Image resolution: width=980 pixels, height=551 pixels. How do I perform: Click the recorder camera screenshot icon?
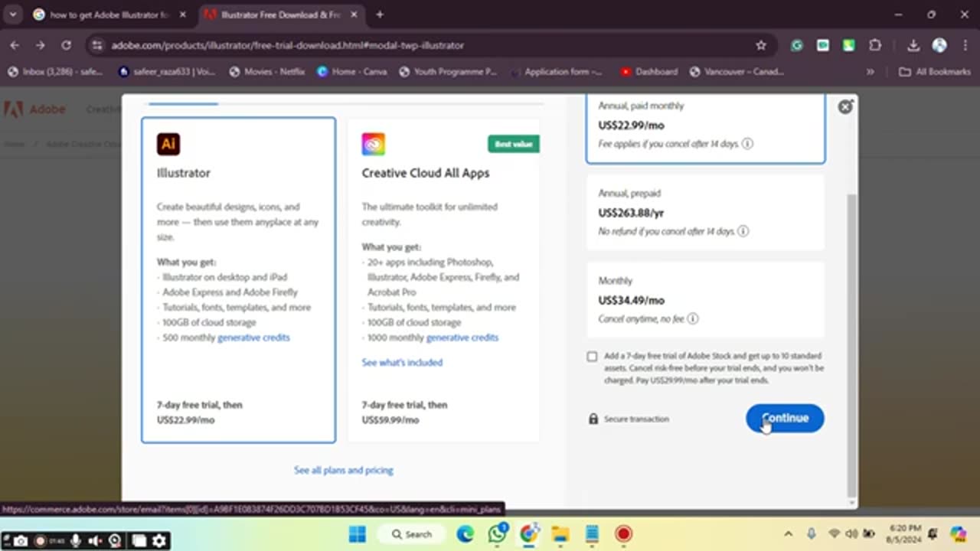click(21, 541)
